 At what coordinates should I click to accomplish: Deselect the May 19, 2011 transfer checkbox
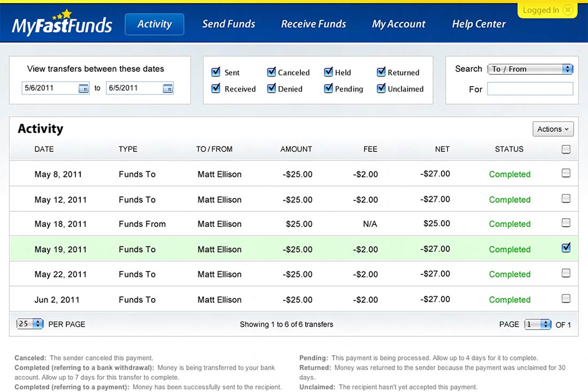click(566, 248)
